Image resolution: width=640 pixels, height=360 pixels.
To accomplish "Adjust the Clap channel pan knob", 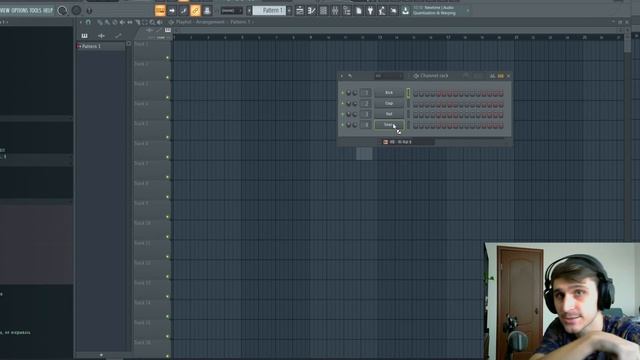I will click(349, 104).
